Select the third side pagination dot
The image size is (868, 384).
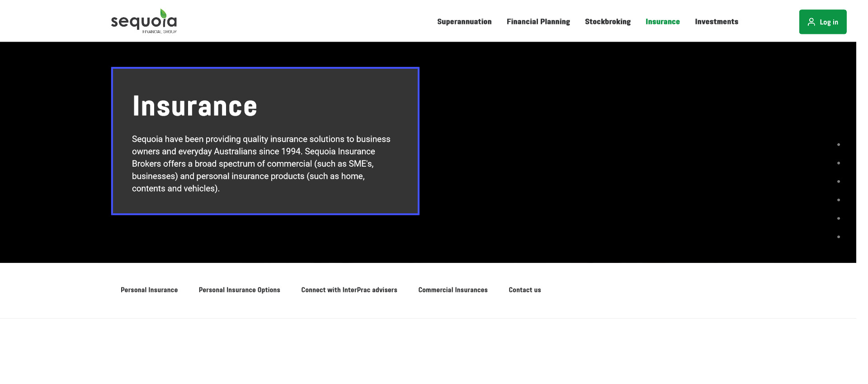(838, 182)
